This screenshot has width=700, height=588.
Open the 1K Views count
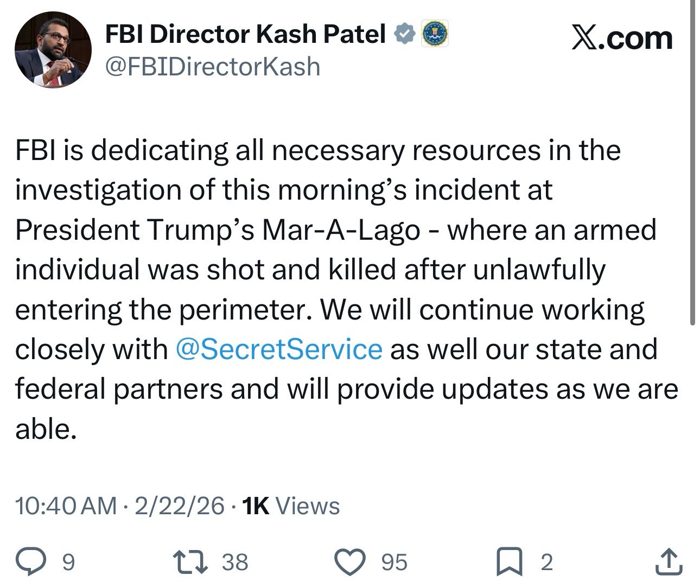coord(290,506)
